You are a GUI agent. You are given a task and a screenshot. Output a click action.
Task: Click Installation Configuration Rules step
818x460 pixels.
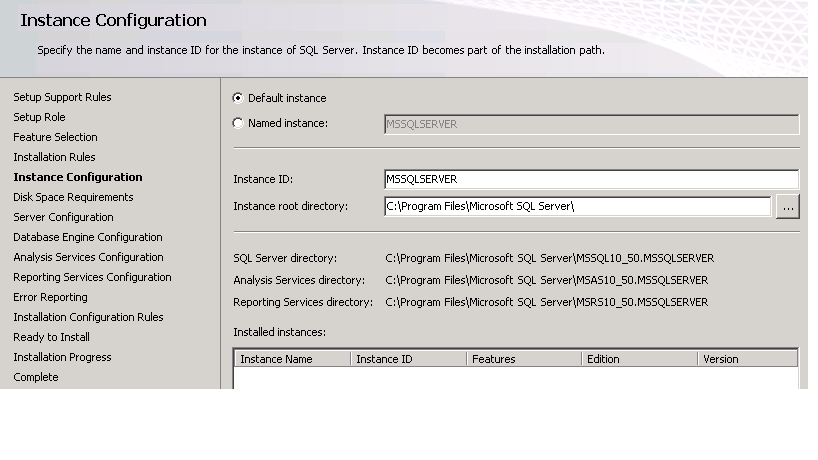[x=88, y=317]
